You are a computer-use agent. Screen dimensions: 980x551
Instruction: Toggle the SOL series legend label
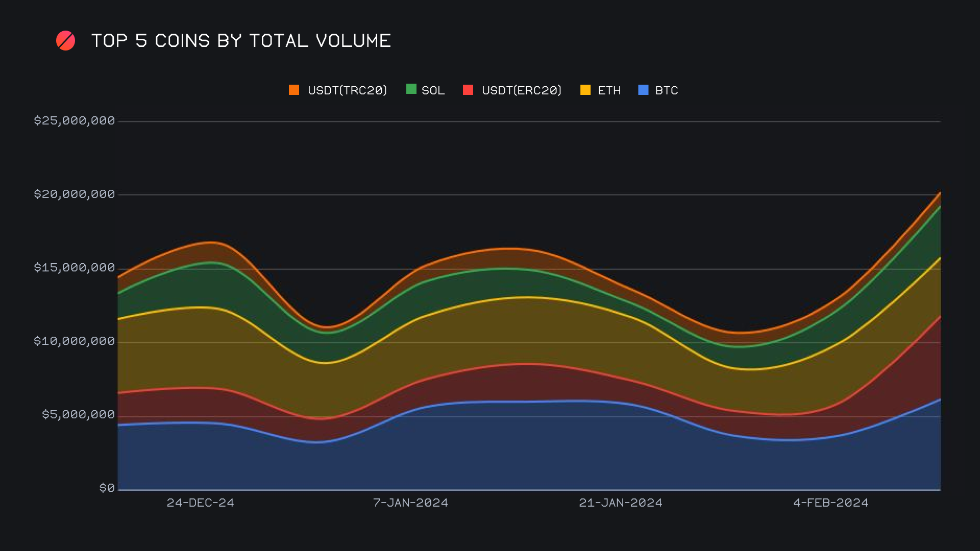click(433, 90)
